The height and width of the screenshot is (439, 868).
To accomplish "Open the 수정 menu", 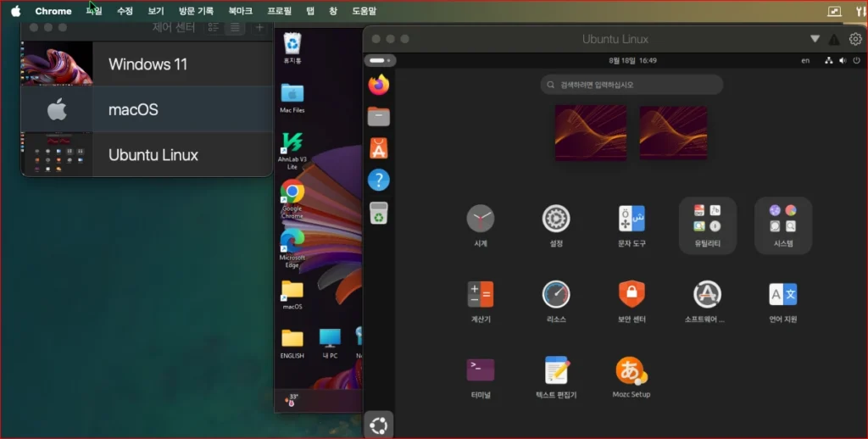I will [125, 11].
